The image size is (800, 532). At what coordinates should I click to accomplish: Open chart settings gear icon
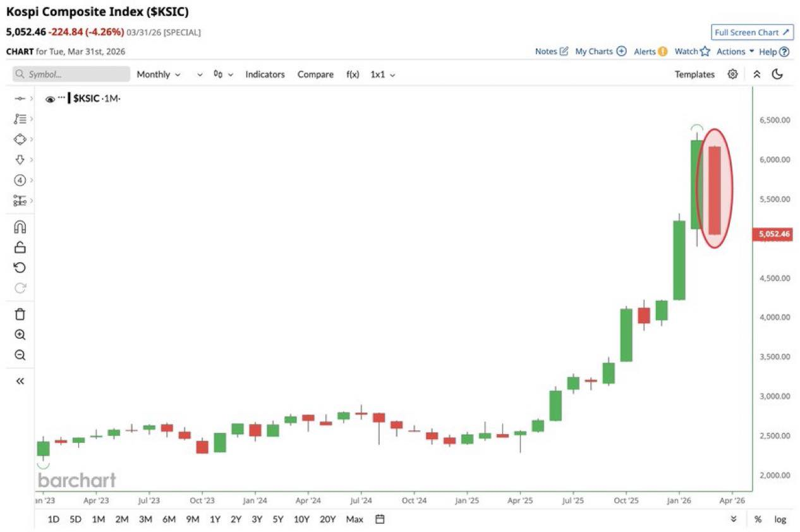(732, 74)
